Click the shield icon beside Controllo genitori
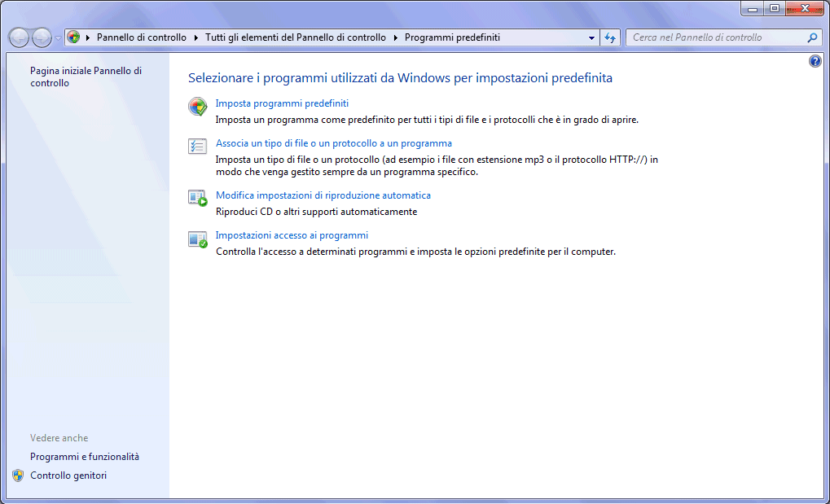 18,476
